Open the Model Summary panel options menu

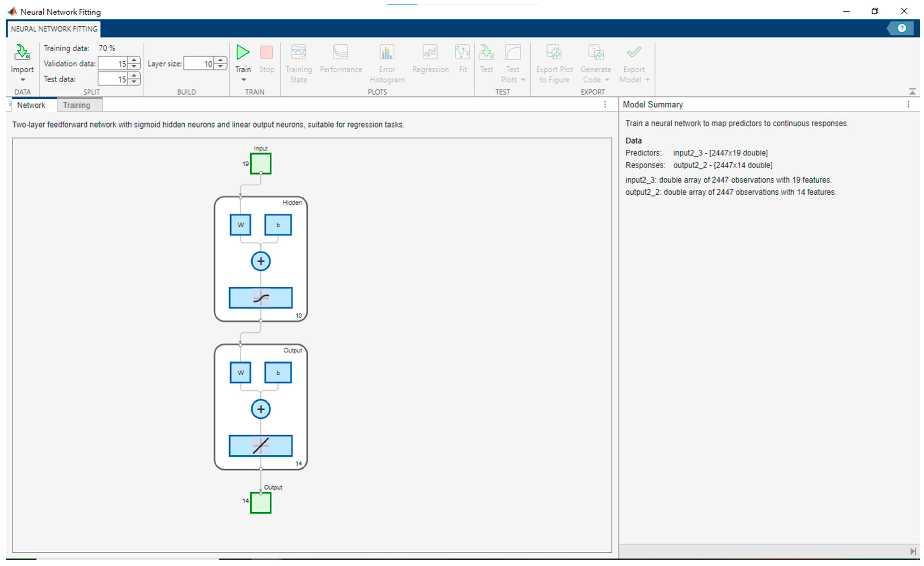[x=908, y=105]
